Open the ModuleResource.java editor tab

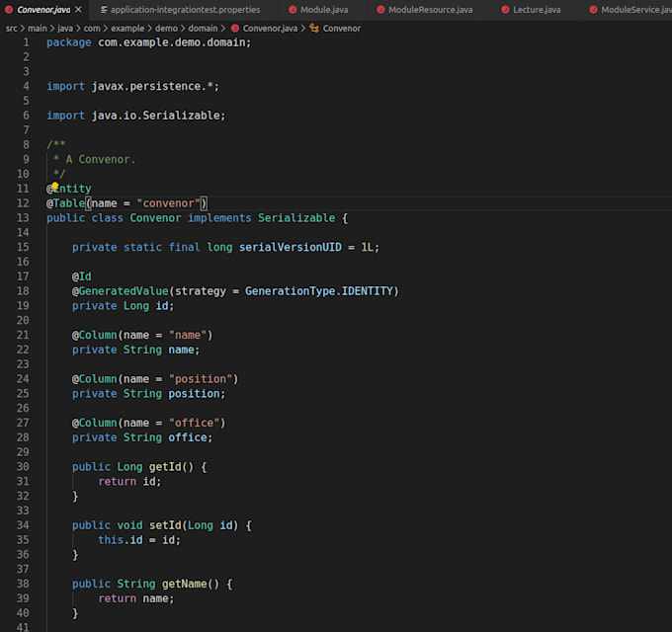tap(429, 10)
